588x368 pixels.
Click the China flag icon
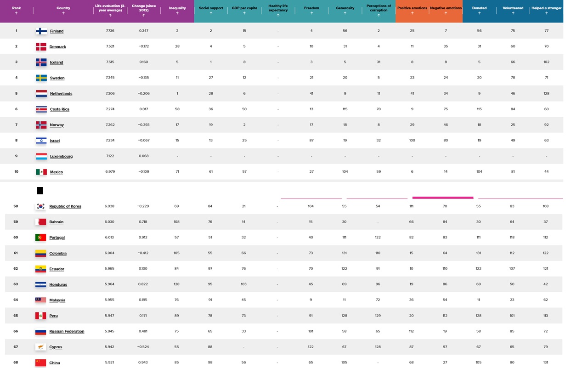[41, 362]
